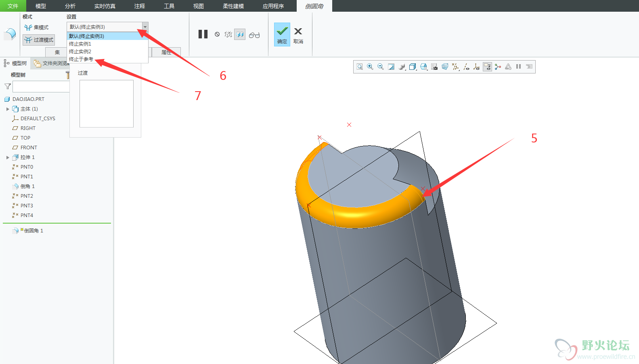
Task: Select the 倒圆角 ribbon tab
Action: click(314, 6)
